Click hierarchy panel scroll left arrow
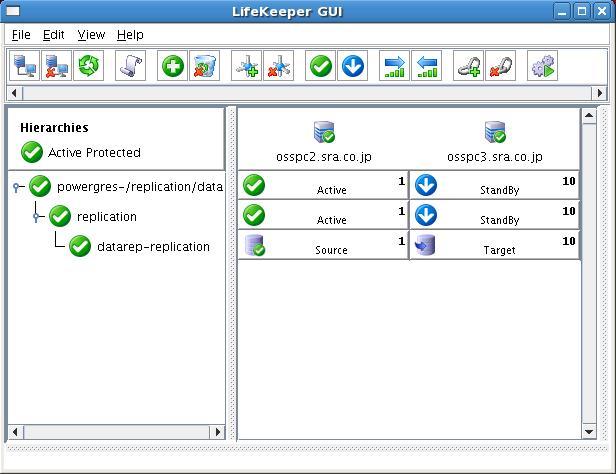The height and width of the screenshot is (474, 616). [15, 432]
